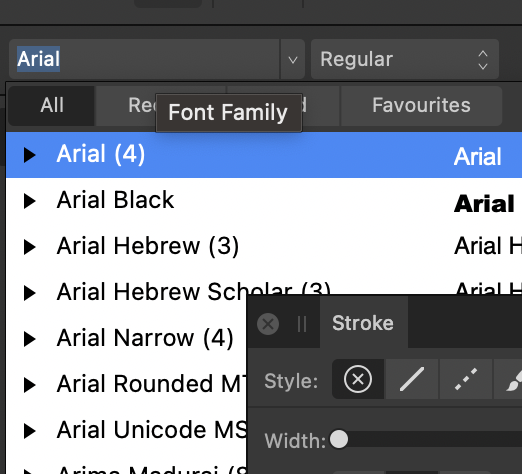The image size is (522, 474).
Task: Set stroke style to Texture brush
Action: [508, 379]
